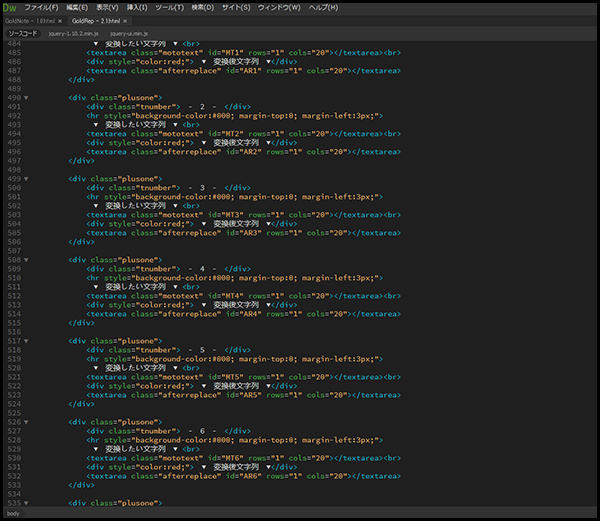
Task: Collapse the code block at line 499
Action: coord(26,179)
